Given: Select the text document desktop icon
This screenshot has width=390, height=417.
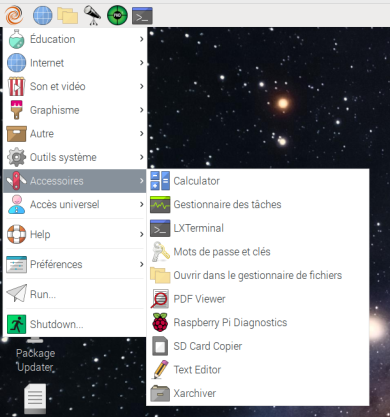Looking at the screenshot, I should 35,398.
